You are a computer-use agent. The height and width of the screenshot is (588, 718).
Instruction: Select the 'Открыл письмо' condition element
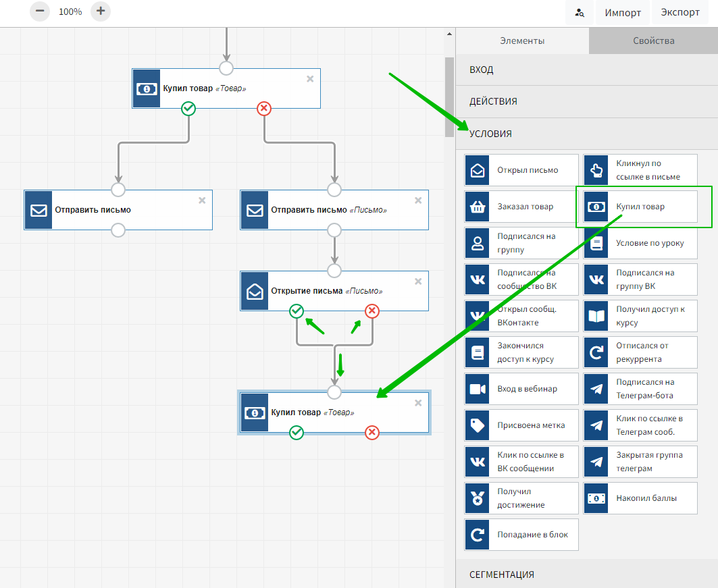pos(521,170)
